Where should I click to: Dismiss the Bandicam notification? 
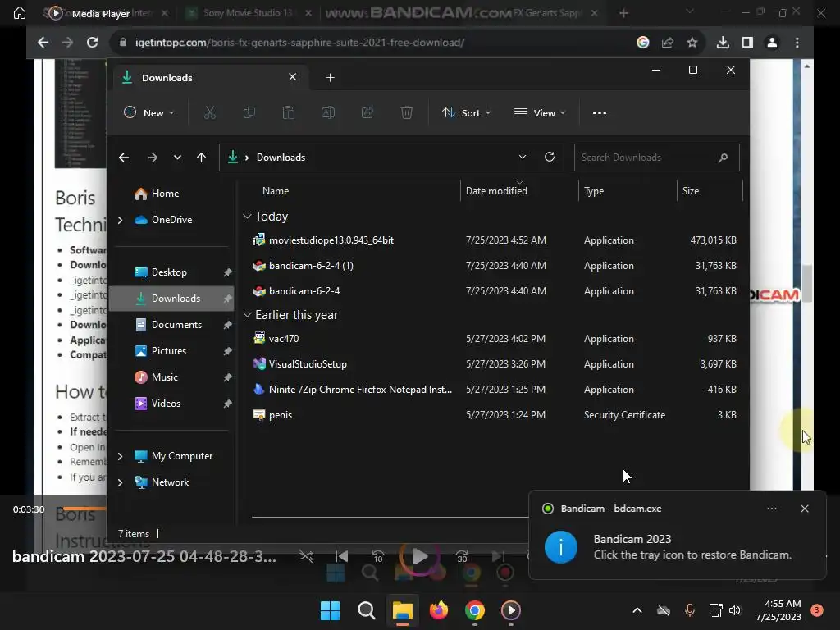pyautogui.click(x=804, y=509)
